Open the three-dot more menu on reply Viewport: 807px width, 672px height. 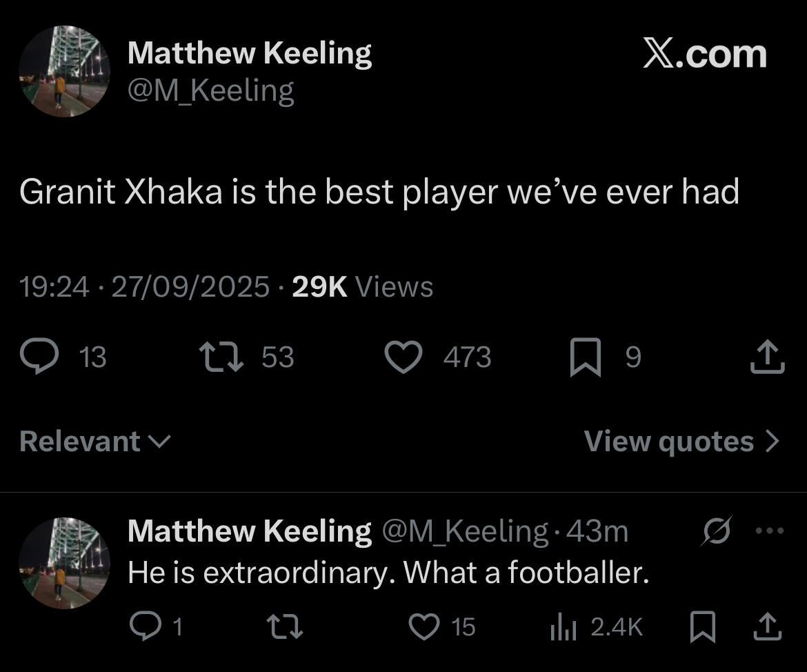click(770, 531)
